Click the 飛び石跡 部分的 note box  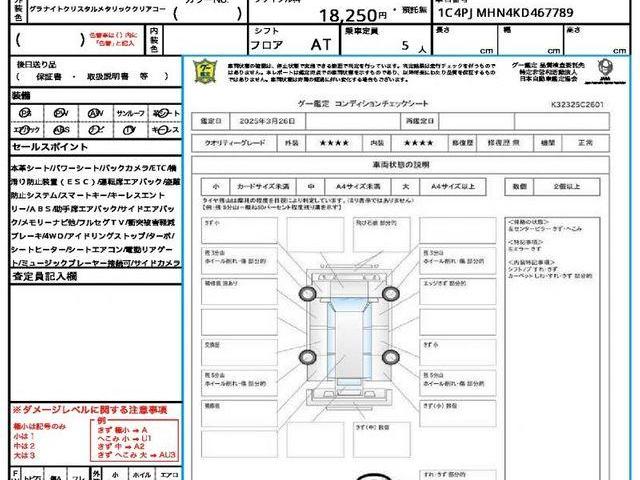click(382, 235)
